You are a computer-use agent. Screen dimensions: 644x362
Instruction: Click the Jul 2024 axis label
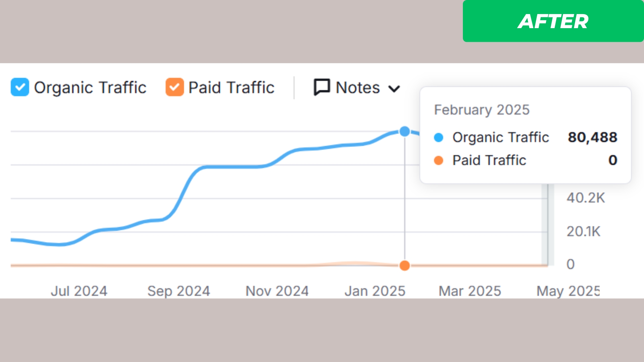coord(79,291)
